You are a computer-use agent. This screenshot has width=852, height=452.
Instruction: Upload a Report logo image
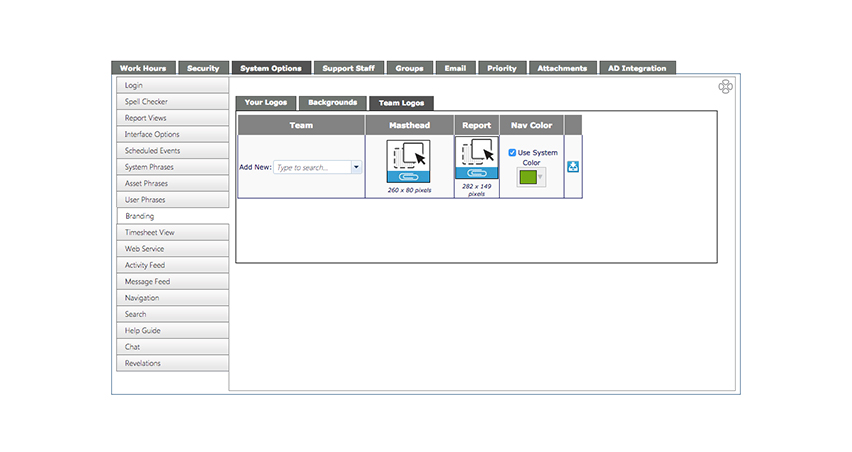click(477, 158)
